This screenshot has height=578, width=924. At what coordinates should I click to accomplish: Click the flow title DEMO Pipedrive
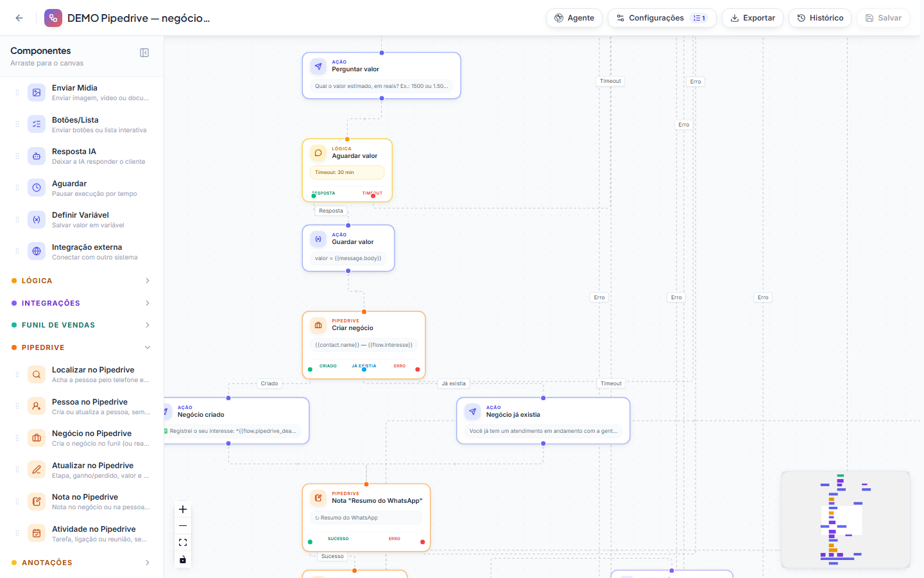139,18
